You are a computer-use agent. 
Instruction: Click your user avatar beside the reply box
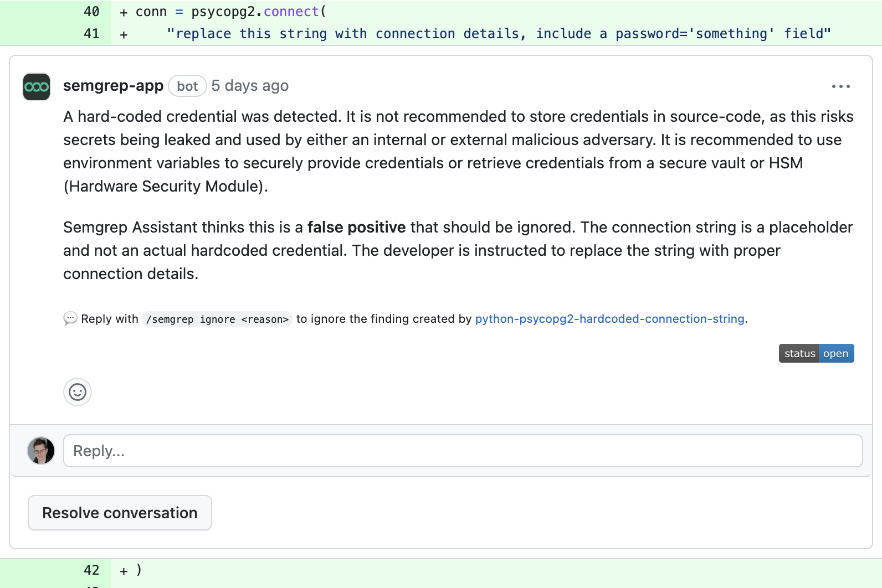pyautogui.click(x=41, y=451)
